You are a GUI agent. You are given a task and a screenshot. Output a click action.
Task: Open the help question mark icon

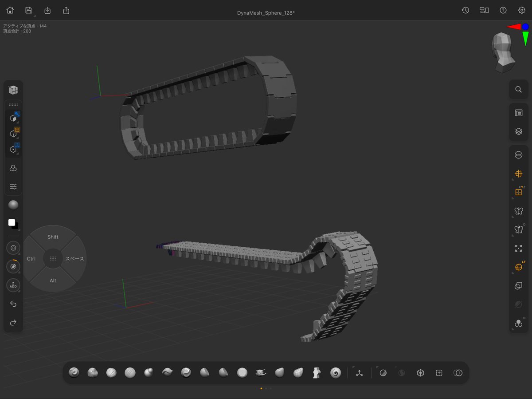[x=503, y=10]
